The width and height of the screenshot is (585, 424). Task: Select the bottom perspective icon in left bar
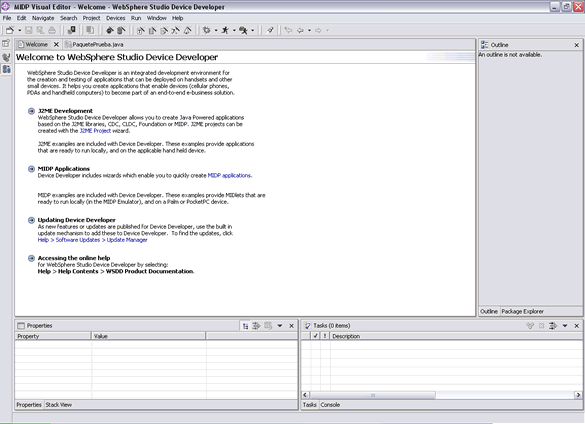pos(6,69)
